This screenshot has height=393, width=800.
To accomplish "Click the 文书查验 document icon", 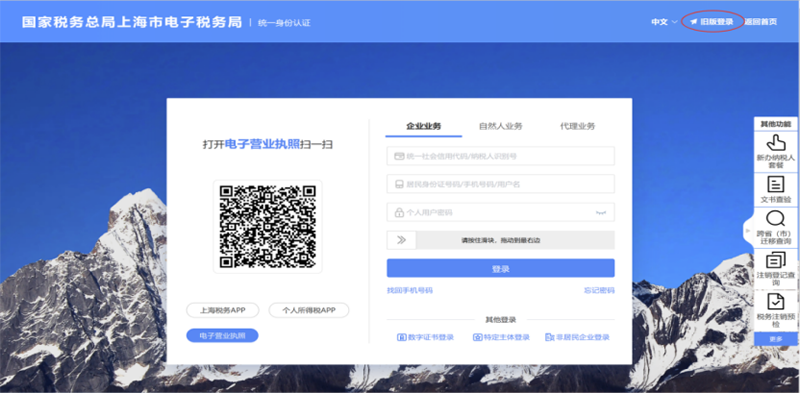I will 776,184.
